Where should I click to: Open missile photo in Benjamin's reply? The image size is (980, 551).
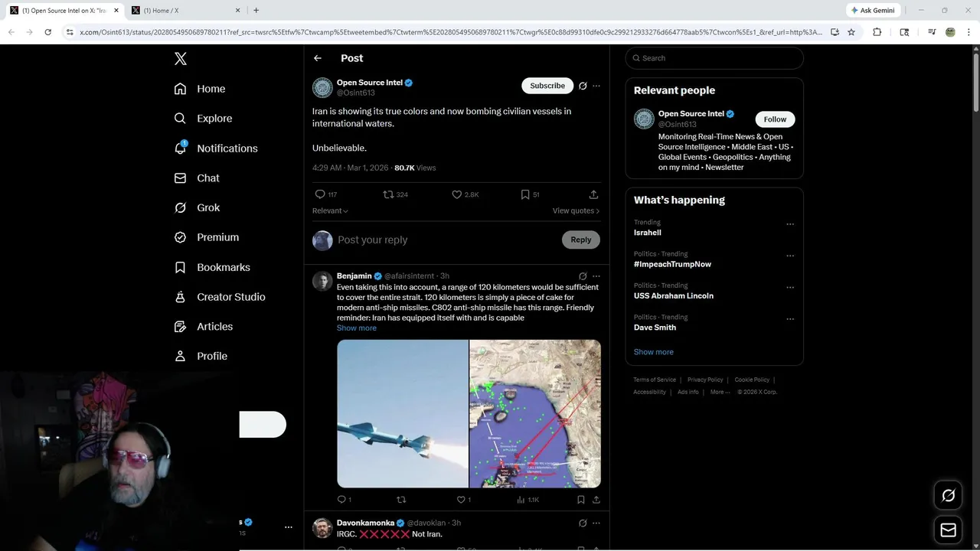(403, 413)
